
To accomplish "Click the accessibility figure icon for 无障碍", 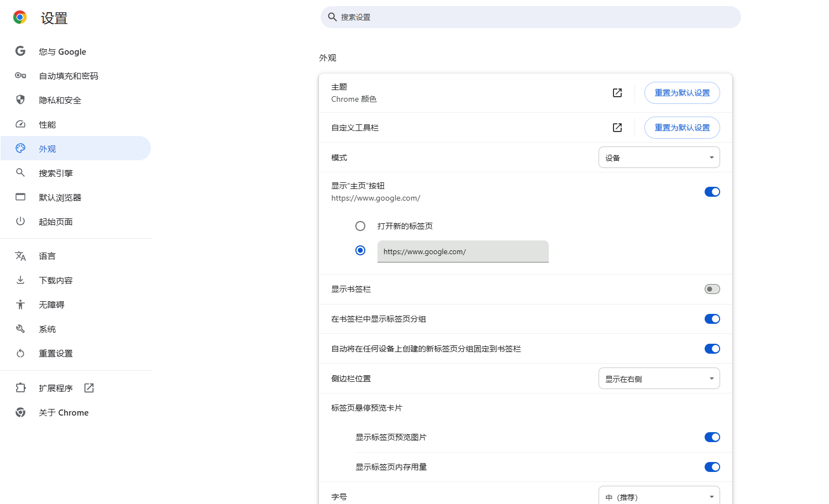I will [x=20, y=305].
